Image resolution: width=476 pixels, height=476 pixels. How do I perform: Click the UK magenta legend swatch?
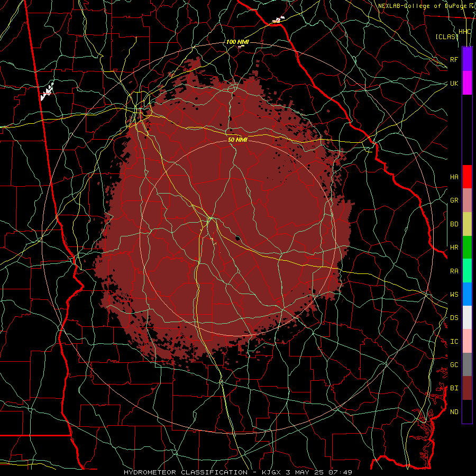point(467,83)
